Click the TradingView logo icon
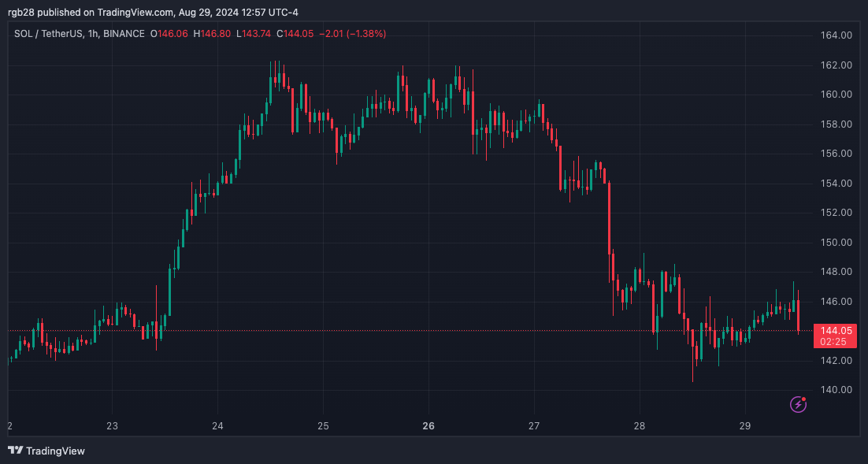 (x=16, y=451)
